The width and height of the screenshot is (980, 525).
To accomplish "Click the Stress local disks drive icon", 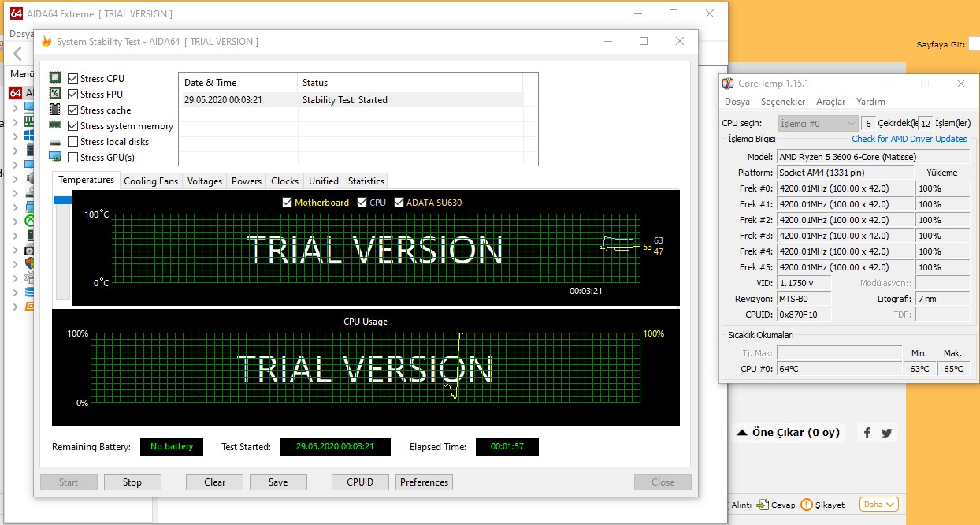I will [55, 142].
